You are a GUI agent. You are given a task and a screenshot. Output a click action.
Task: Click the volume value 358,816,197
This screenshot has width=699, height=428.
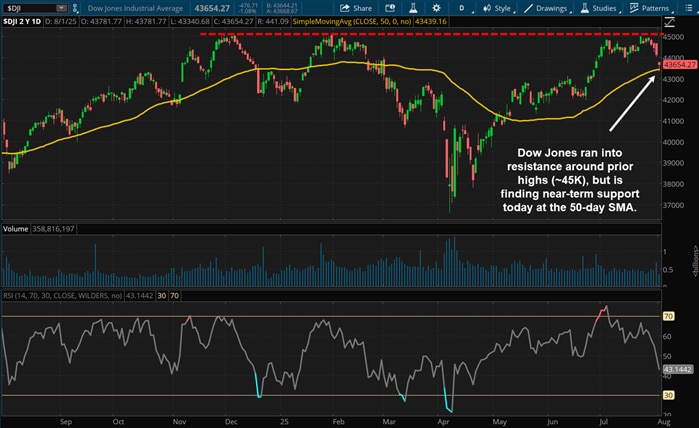[53, 229]
